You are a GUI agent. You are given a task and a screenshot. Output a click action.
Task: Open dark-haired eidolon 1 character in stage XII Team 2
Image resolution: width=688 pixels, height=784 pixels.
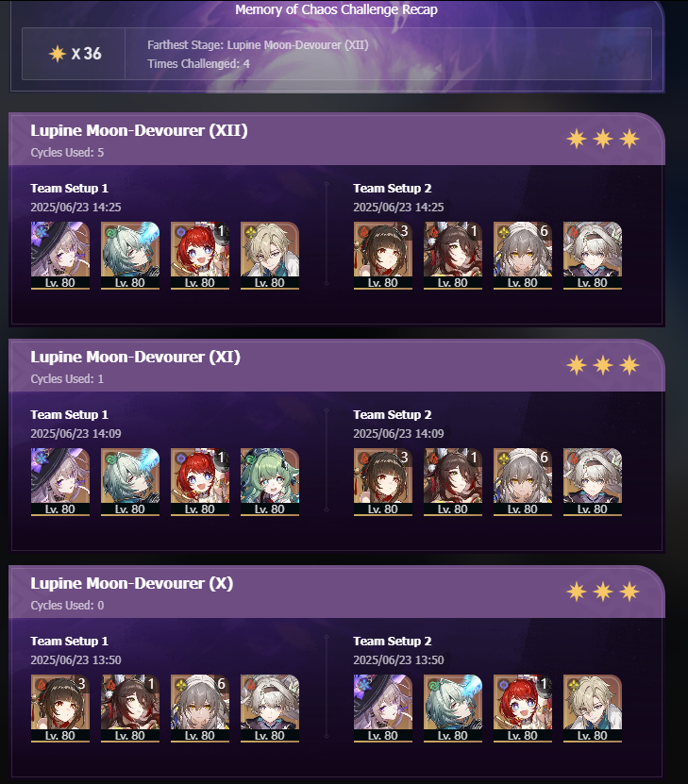click(x=453, y=256)
